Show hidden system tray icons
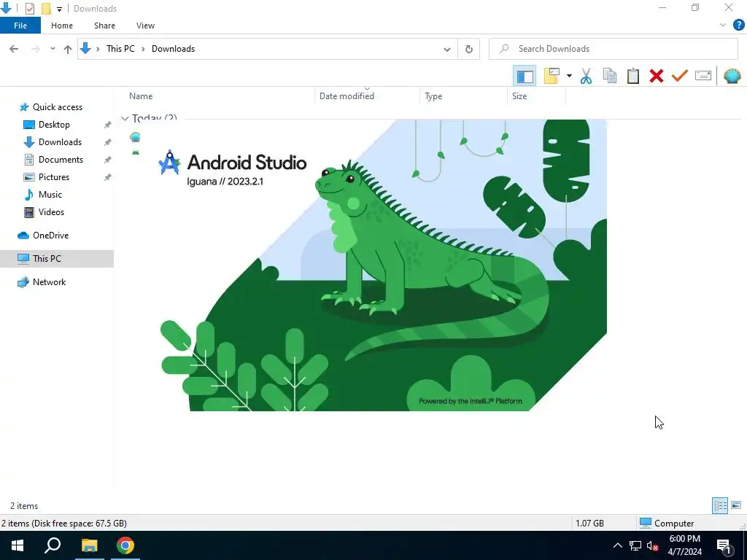747x560 pixels. pyautogui.click(x=617, y=545)
